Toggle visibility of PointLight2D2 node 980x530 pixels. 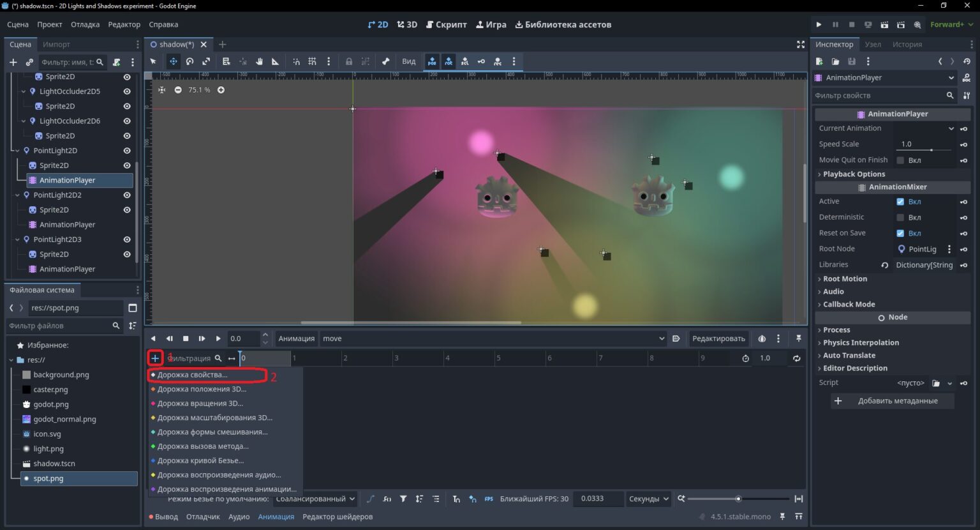127,195
